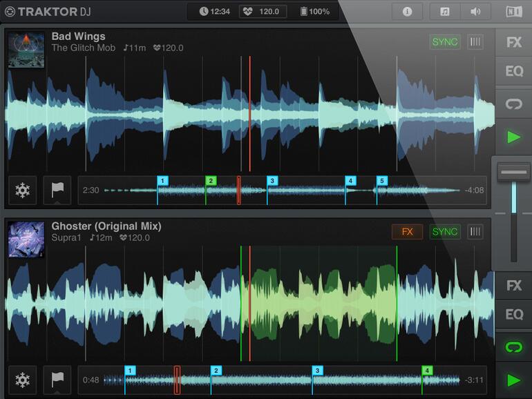
Task: Jump to green cue 2 on Bad Wings
Action: [211, 181]
